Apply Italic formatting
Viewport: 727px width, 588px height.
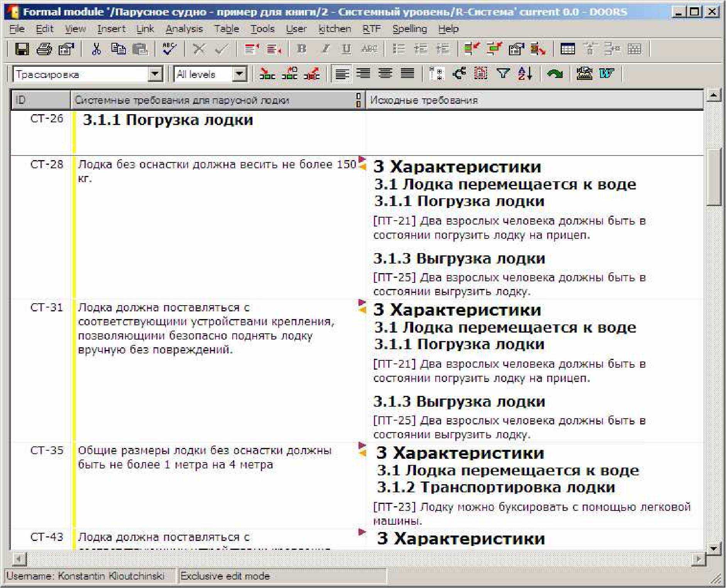325,49
